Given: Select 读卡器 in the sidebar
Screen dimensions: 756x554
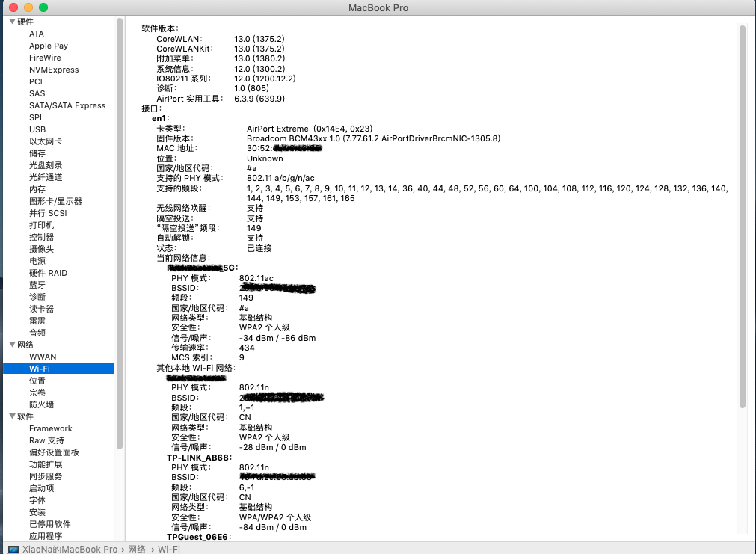Looking at the screenshot, I should pos(41,309).
